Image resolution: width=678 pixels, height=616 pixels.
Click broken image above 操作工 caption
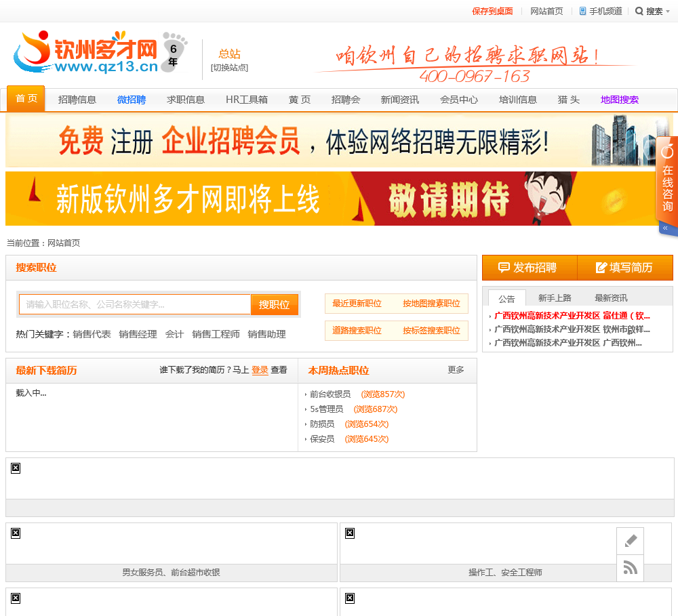pos(350,533)
